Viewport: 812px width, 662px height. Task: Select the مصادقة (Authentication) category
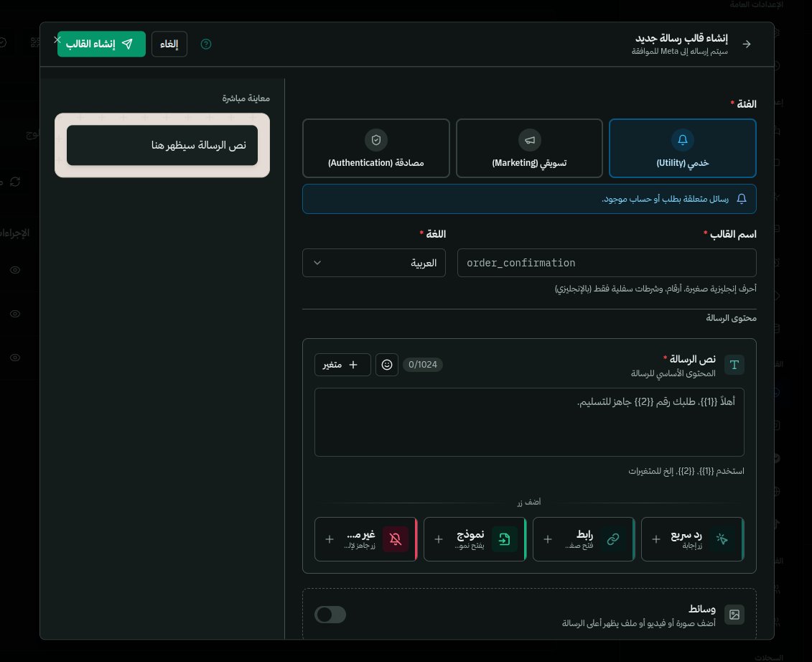376,148
